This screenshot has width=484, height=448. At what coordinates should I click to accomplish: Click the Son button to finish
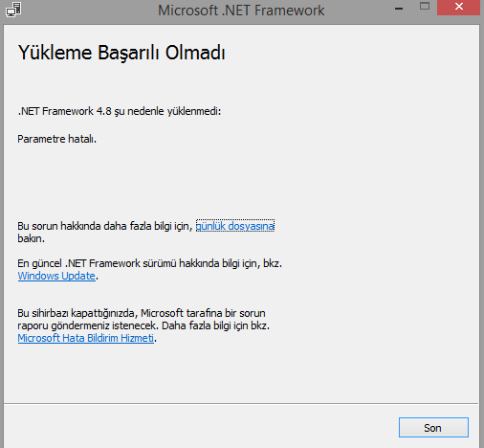[x=433, y=428]
